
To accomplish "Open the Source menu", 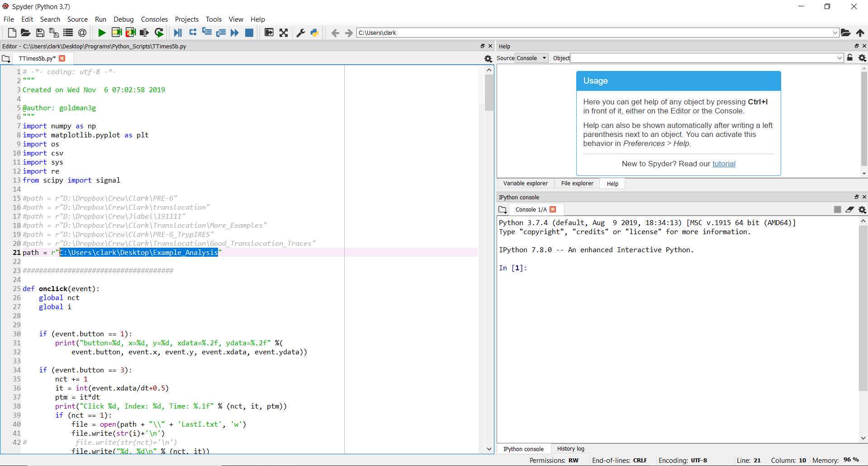I will [x=77, y=19].
